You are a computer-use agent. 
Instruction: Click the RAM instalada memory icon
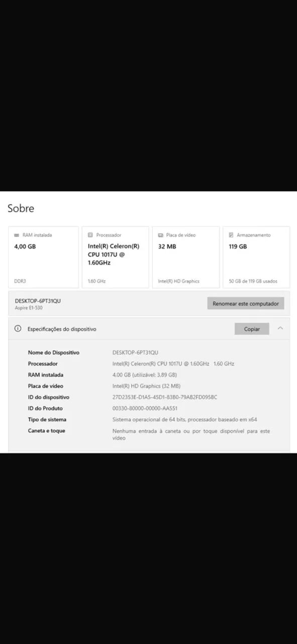pyautogui.click(x=17, y=235)
